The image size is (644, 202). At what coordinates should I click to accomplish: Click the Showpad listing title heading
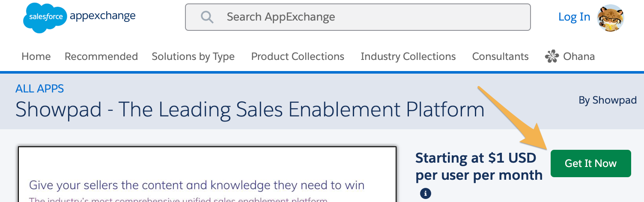[250, 110]
